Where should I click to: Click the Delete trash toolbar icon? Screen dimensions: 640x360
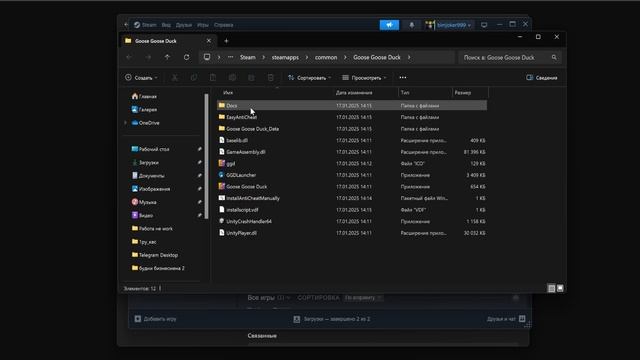click(x=270, y=78)
